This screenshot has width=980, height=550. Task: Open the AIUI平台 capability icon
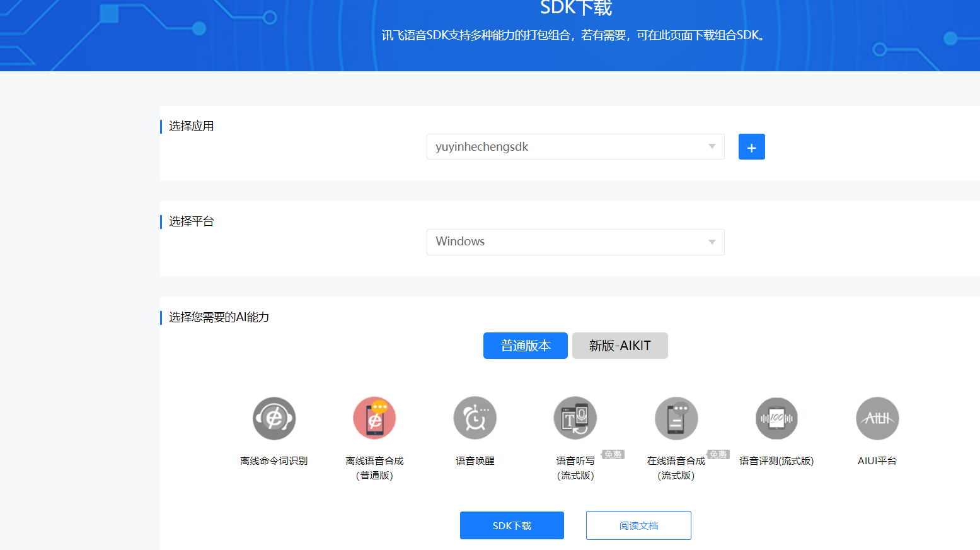877,418
